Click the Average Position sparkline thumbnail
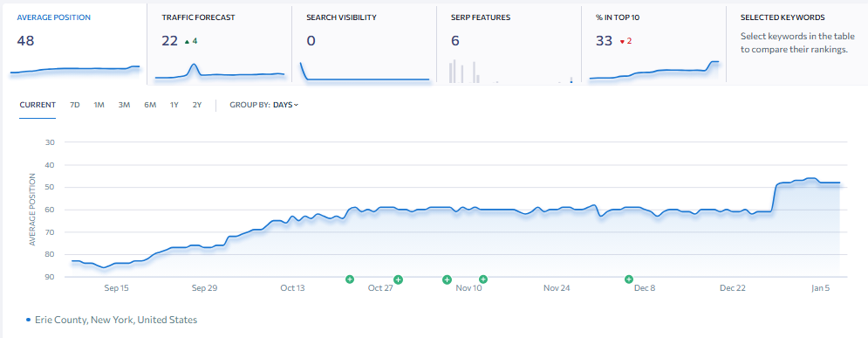 [75, 69]
